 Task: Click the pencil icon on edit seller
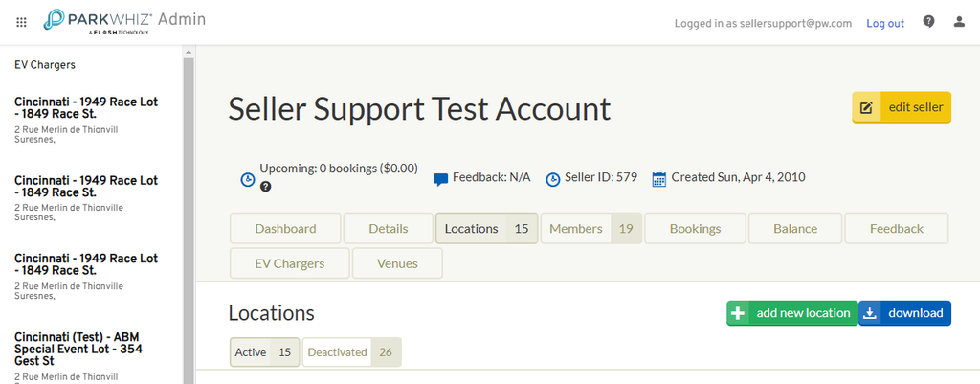[866, 107]
